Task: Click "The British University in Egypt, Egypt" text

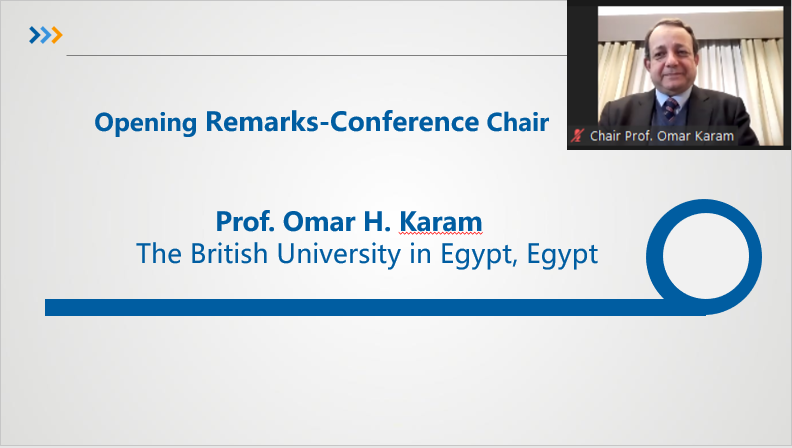Action: tap(367, 254)
